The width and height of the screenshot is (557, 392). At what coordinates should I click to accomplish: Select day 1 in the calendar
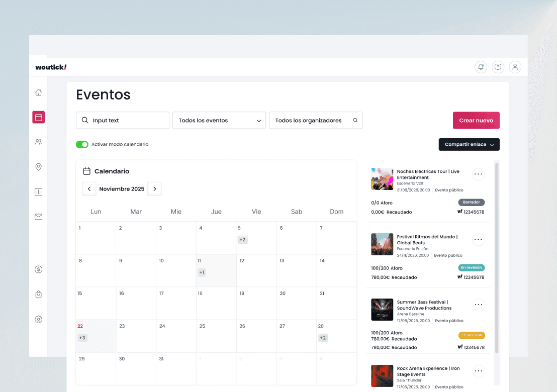pyautogui.click(x=96, y=238)
